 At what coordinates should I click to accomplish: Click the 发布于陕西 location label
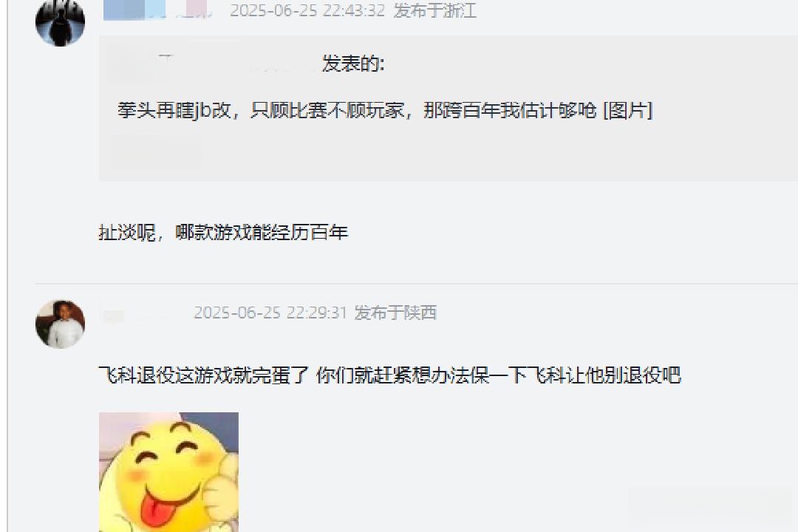tap(395, 312)
